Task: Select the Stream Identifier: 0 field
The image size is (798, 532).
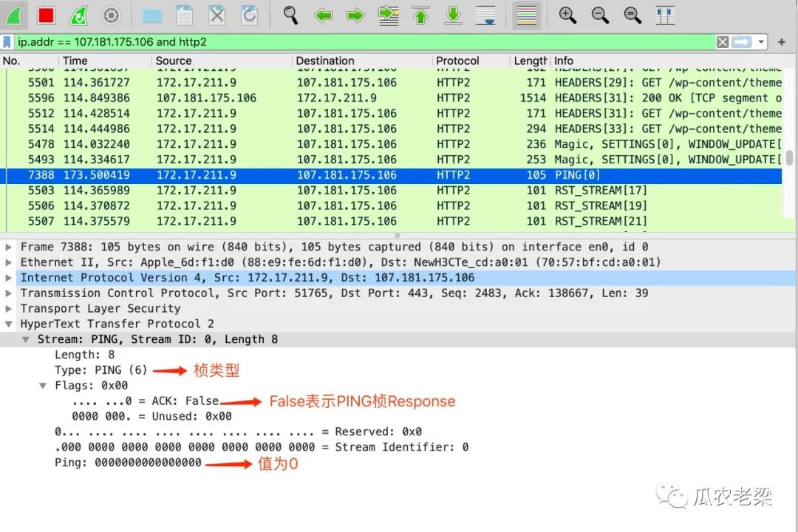Action: [x=262, y=447]
